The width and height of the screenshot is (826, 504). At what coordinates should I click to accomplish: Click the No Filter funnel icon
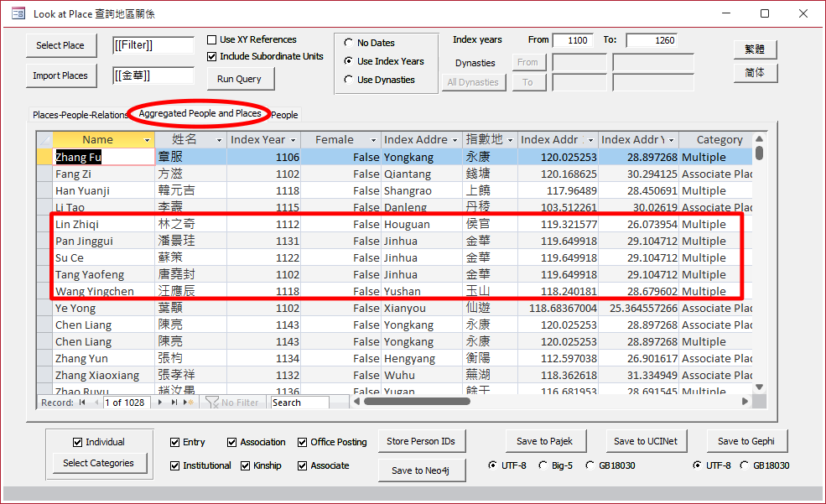pyautogui.click(x=211, y=403)
